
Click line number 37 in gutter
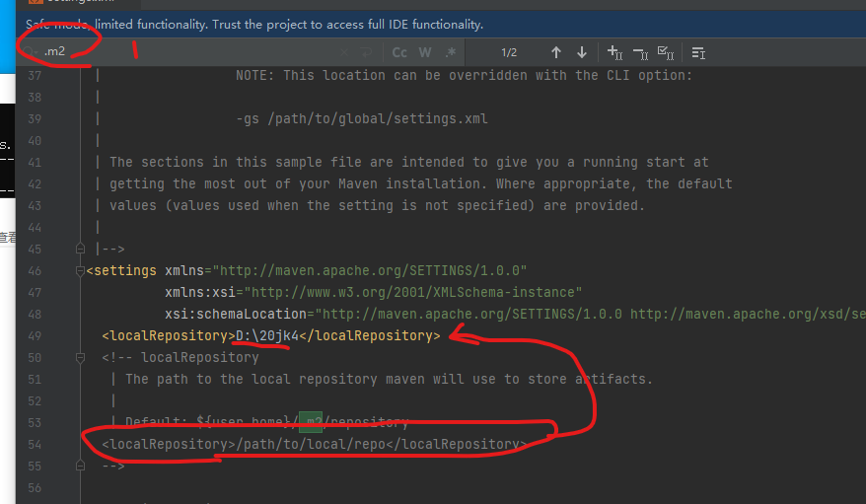pos(35,76)
